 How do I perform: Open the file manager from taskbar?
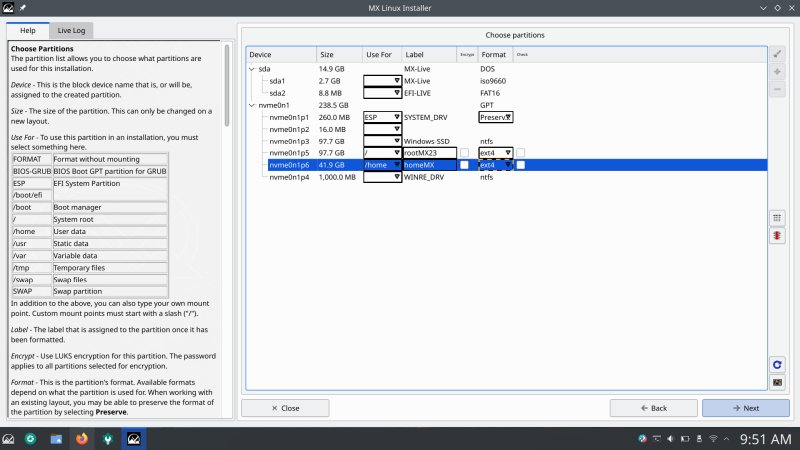[56, 439]
